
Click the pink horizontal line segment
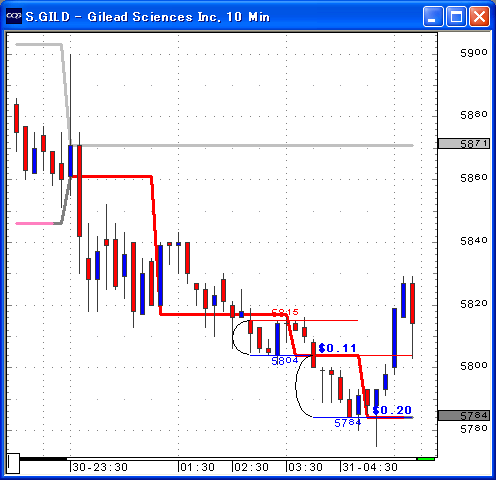point(35,223)
